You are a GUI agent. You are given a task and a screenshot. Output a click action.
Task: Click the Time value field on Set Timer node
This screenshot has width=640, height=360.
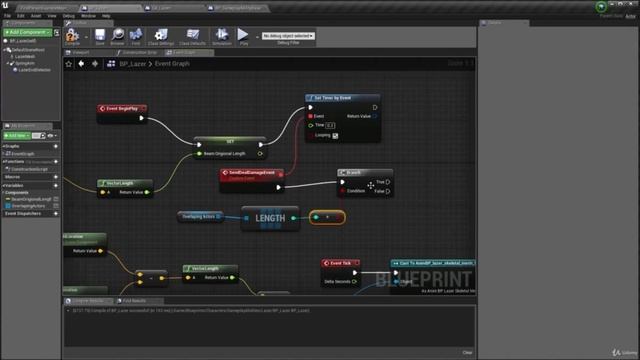point(330,125)
